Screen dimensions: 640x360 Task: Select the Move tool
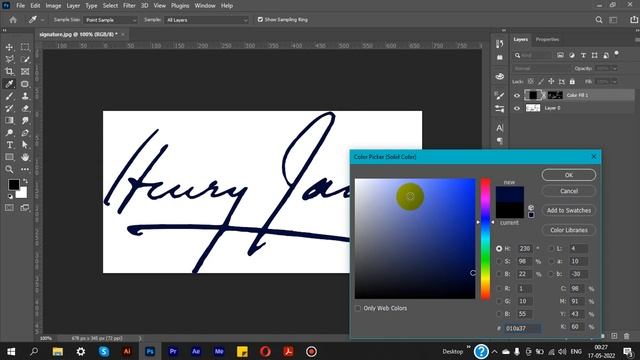[9, 47]
